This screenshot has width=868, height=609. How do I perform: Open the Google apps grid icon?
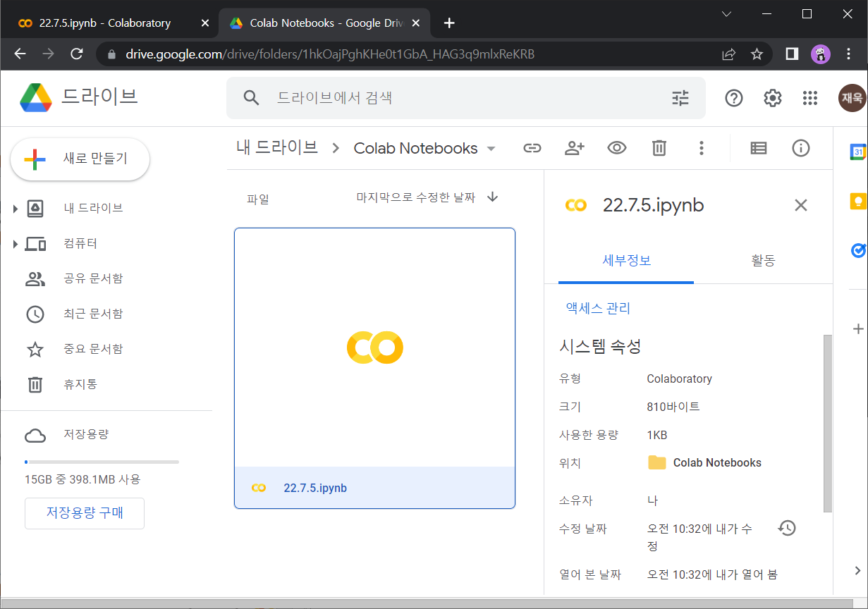pyautogui.click(x=810, y=98)
